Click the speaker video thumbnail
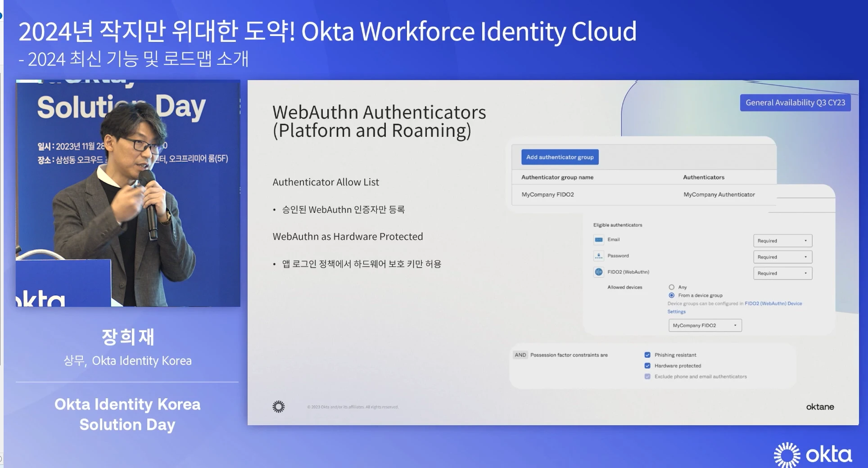 pos(128,193)
